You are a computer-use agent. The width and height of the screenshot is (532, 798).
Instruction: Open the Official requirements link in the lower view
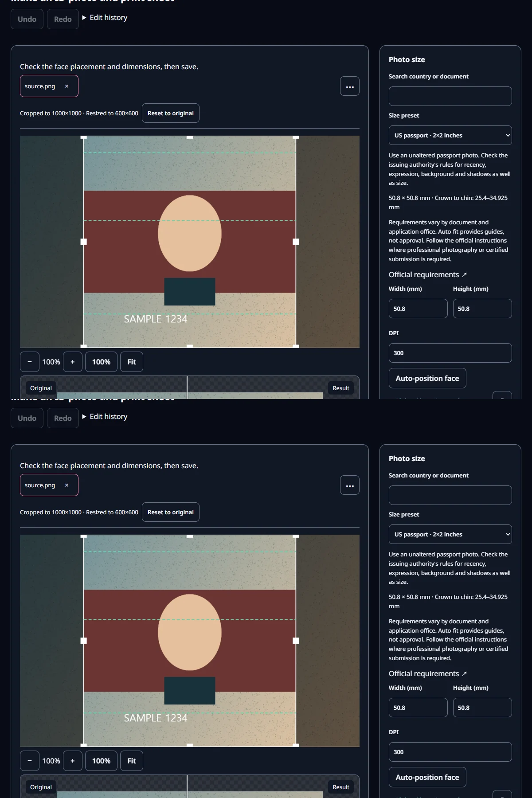click(428, 673)
